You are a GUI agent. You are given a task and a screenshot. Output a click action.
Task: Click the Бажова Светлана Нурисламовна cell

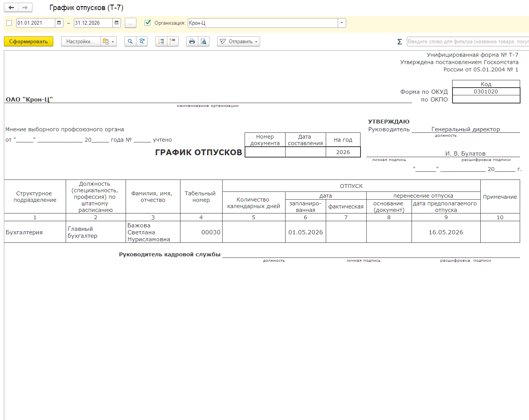[153, 232]
